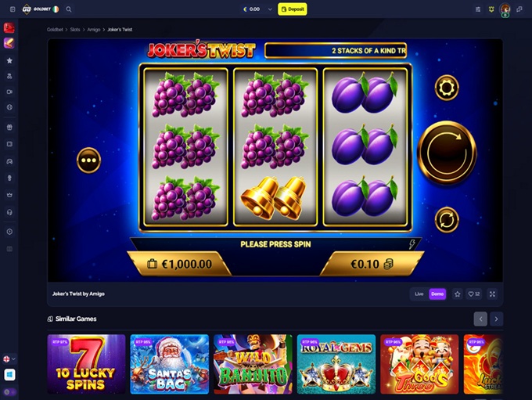Go to Amigo breadcrumb link
The width and height of the screenshot is (532, 400).
tap(94, 30)
